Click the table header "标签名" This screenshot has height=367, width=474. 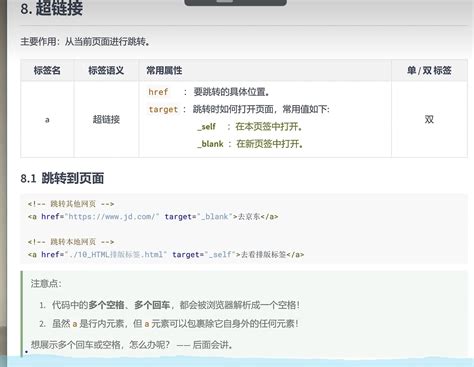47,70
